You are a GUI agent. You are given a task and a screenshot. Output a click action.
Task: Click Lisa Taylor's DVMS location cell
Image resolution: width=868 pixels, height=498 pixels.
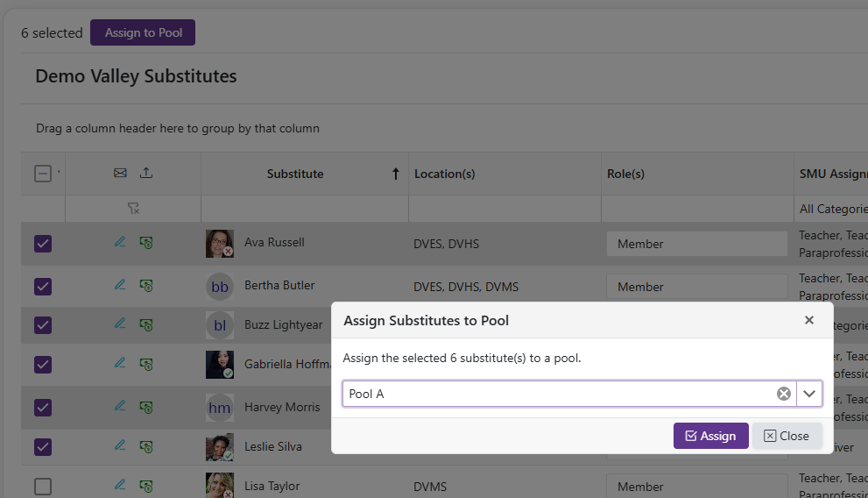430,487
